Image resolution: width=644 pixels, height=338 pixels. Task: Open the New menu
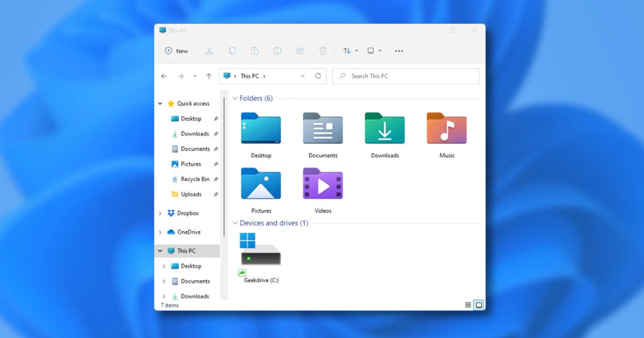[177, 50]
